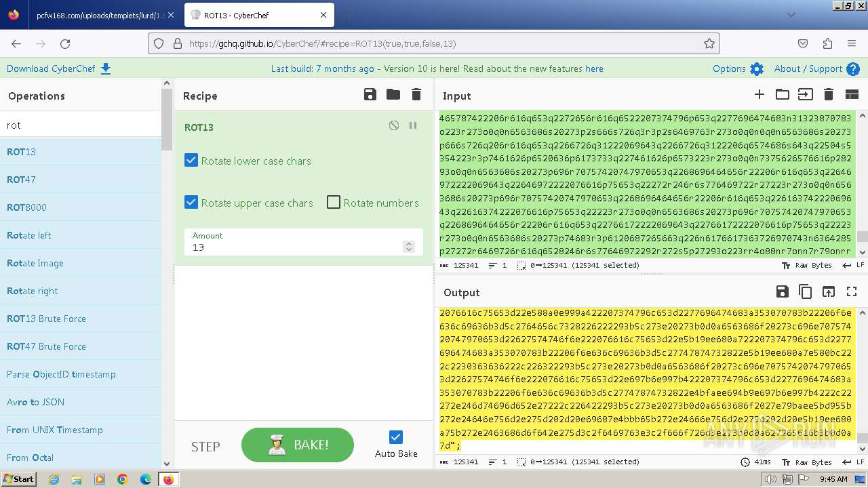Screen dimensions: 868x488
Task: Open Input Raw Bytes encoding selector
Action: [x=807, y=265]
